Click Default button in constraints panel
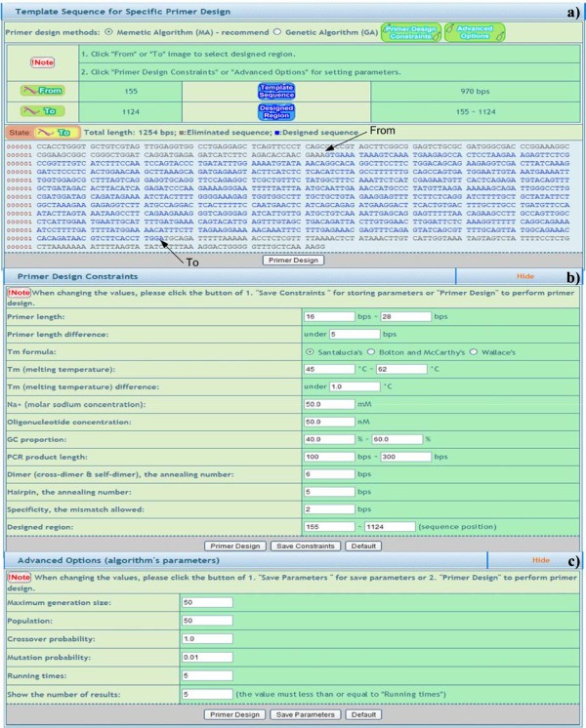This screenshot has height=728, width=586. click(363, 546)
